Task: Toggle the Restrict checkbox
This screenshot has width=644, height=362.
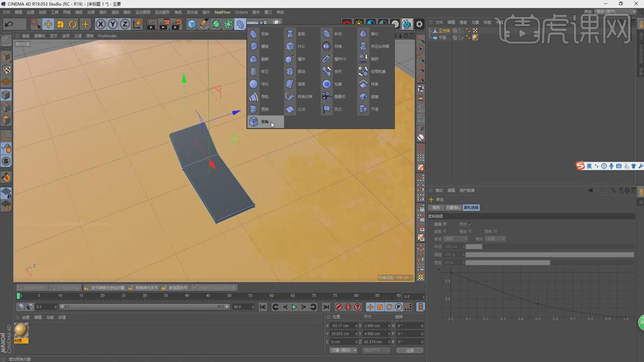Action: (x=495, y=231)
